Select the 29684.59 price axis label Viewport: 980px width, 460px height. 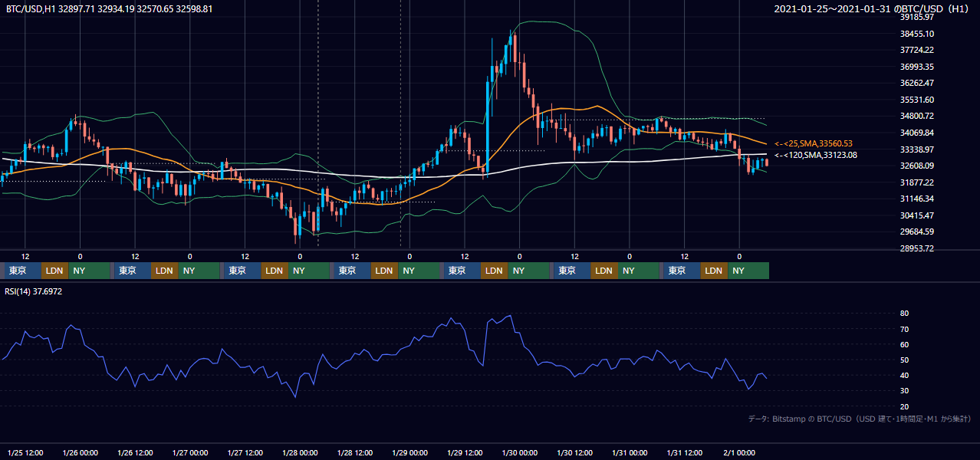coord(917,232)
